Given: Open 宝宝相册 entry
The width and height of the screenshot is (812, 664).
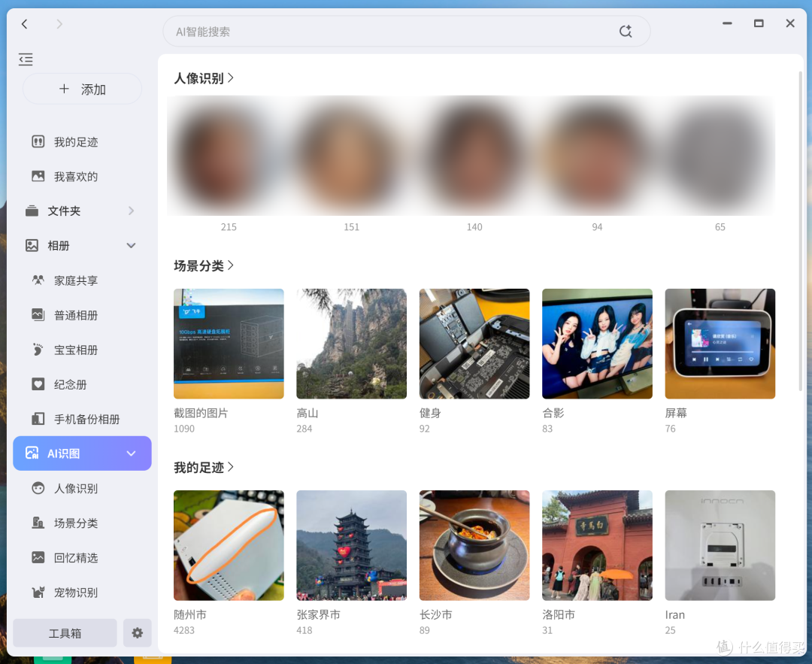Looking at the screenshot, I should pos(82,350).
